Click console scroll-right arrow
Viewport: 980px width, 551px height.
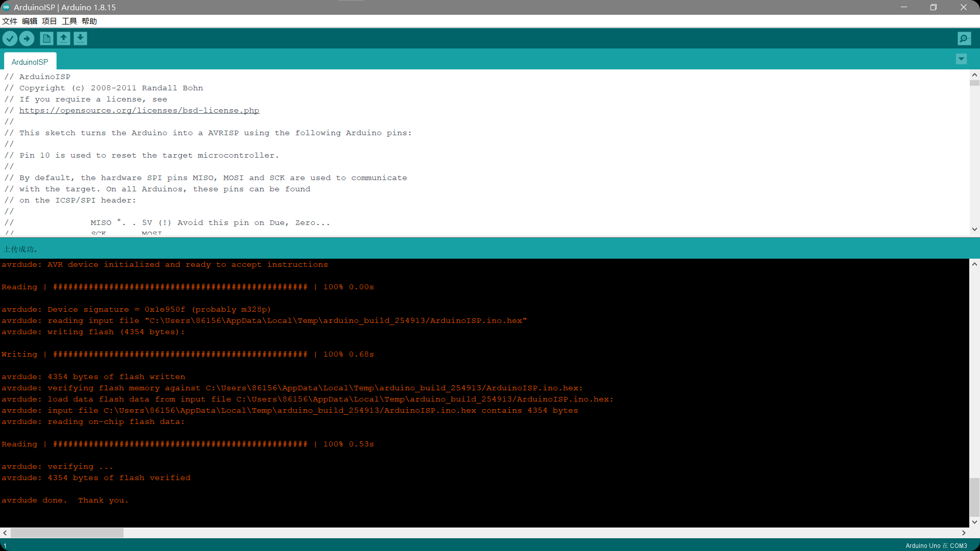(x=964, y=533)
